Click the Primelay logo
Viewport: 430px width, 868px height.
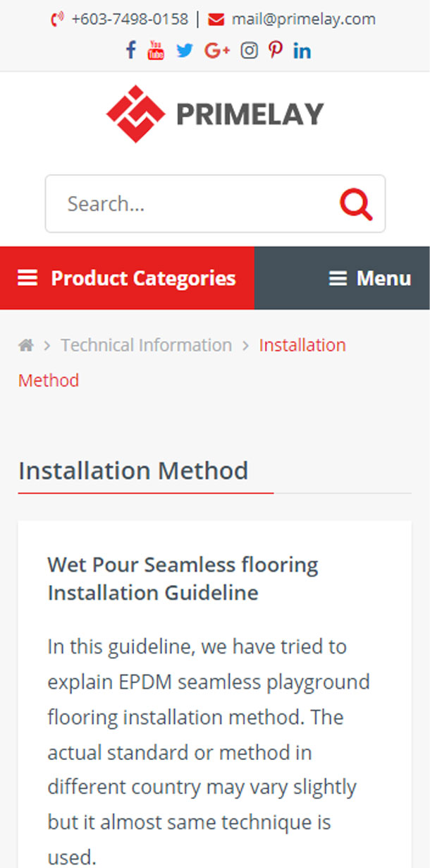tap(215, 114)
